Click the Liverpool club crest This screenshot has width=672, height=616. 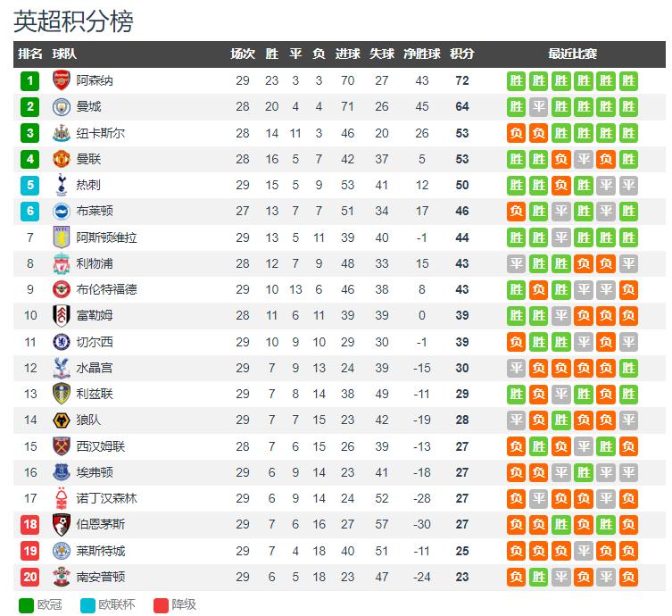(62, 263)
